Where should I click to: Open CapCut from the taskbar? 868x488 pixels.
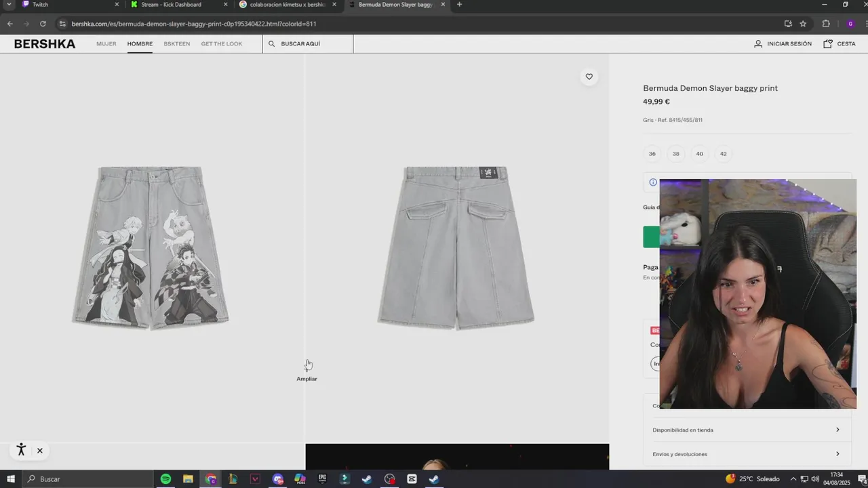click(x=412, y=479)
